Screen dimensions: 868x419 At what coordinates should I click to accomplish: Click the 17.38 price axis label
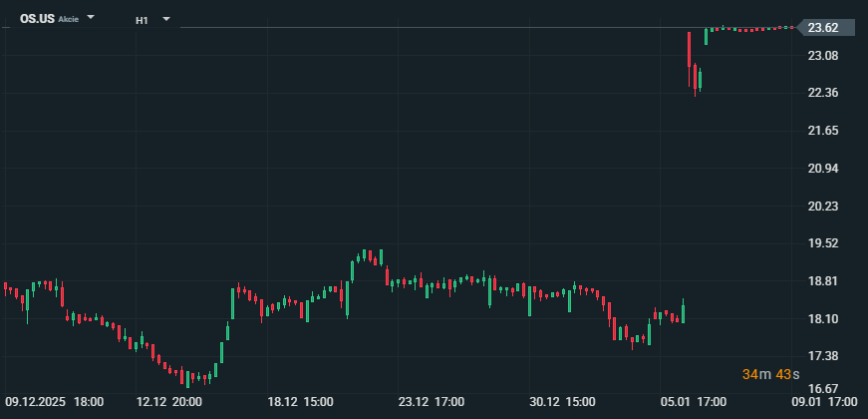822,356
